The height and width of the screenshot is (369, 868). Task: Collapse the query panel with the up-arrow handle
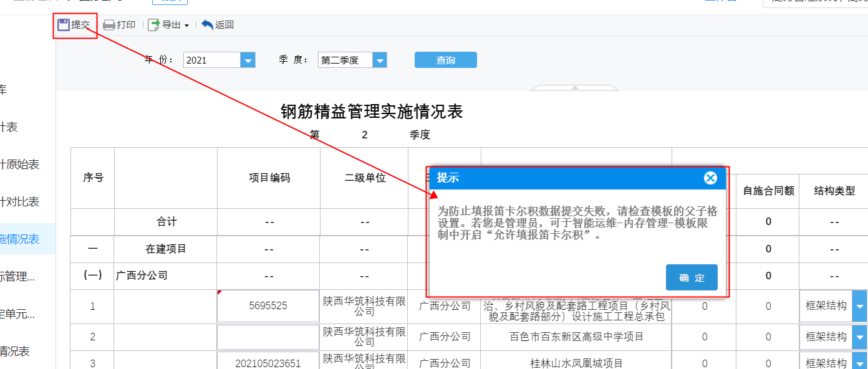tap(575, 88)
